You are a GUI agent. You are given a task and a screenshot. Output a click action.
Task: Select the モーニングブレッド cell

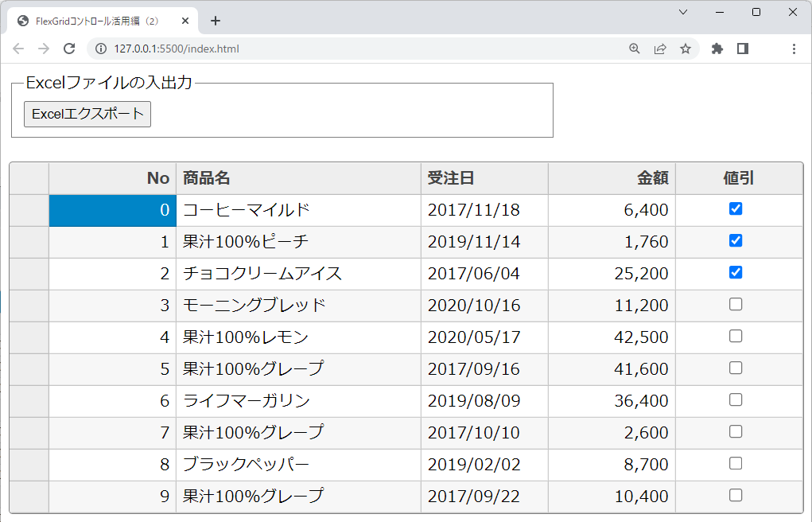coord(299,306)
